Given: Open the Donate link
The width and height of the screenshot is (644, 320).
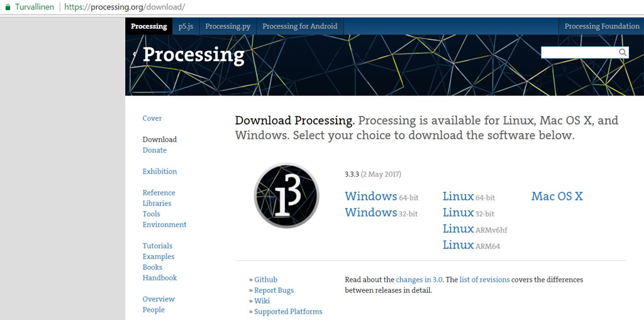Looking at the screenshot, I should [x=155, y=150].
